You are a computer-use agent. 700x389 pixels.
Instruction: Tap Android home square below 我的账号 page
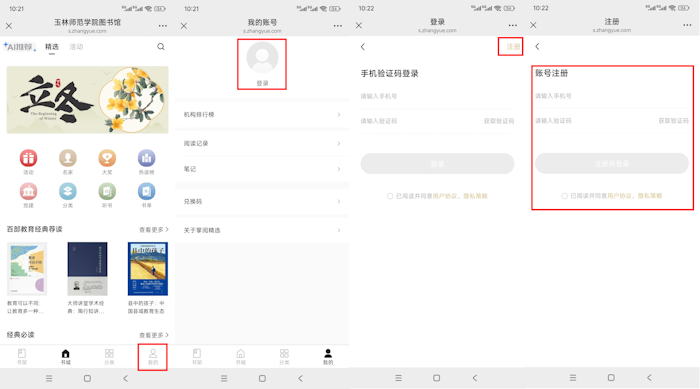point(262,378)
